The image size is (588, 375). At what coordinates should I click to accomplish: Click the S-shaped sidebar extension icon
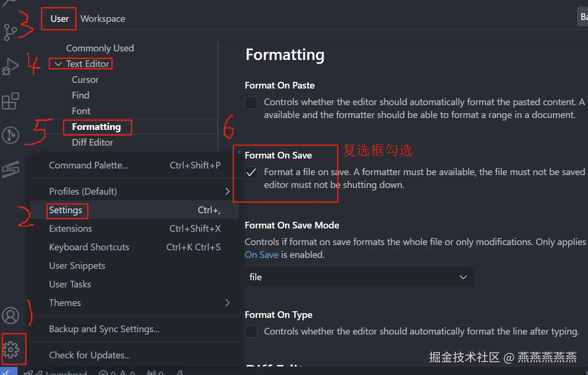tap(10, 169)
